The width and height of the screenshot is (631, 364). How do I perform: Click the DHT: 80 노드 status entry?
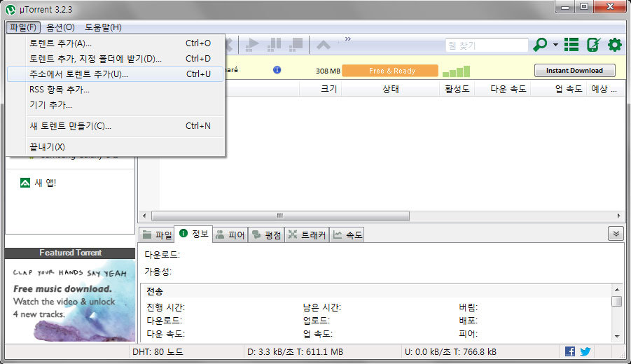pyautogui.click(x=158, y=352)
